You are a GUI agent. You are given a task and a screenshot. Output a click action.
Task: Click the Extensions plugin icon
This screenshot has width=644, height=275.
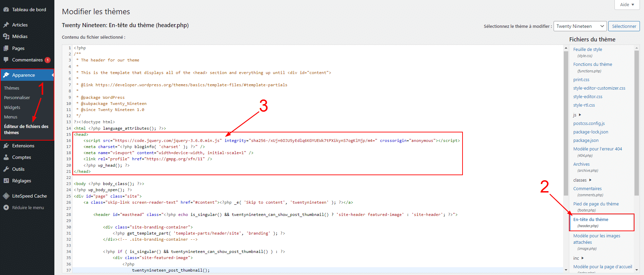[x=6, y=146]
